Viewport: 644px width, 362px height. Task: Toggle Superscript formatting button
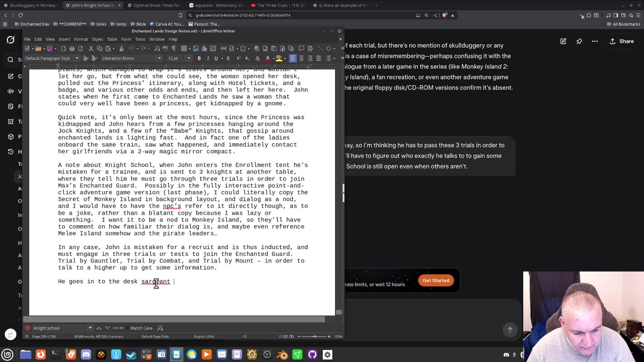click(x=238, y=58)
